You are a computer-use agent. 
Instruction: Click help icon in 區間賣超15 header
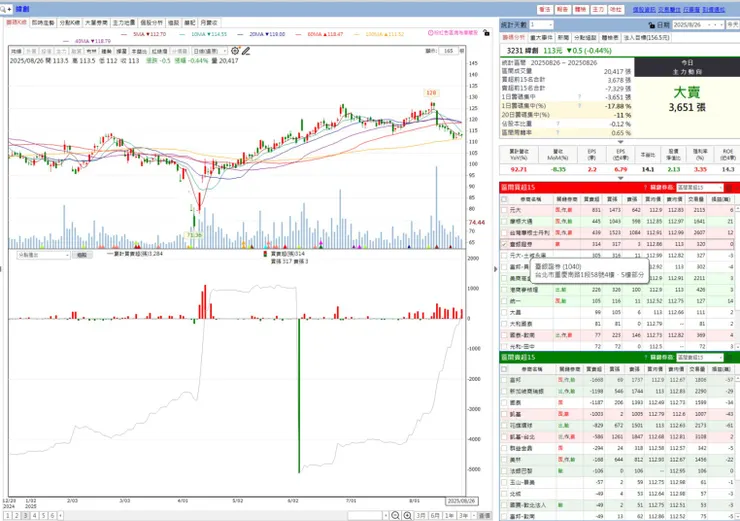point(645,357)
